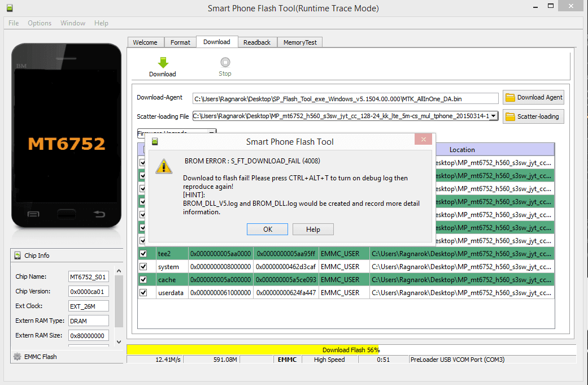Switch to the Readback tab
Viewport: 588px width, 385px height.
[x=257, y=42]
